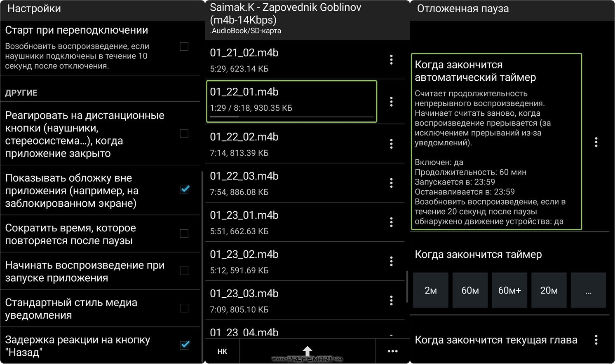Open options for automatic timer entry
Viewport: 615px width, 364px height.
596,142
